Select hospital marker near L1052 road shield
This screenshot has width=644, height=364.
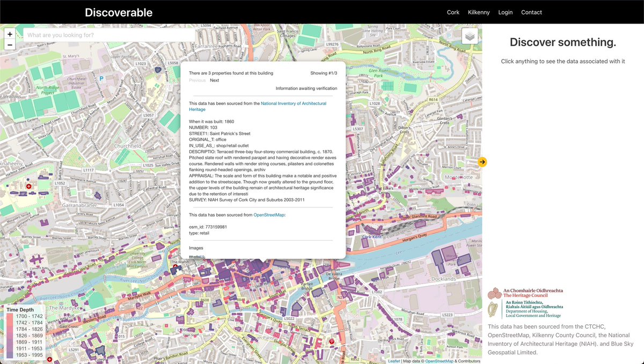pyautogui.click(x=28, y=185)
